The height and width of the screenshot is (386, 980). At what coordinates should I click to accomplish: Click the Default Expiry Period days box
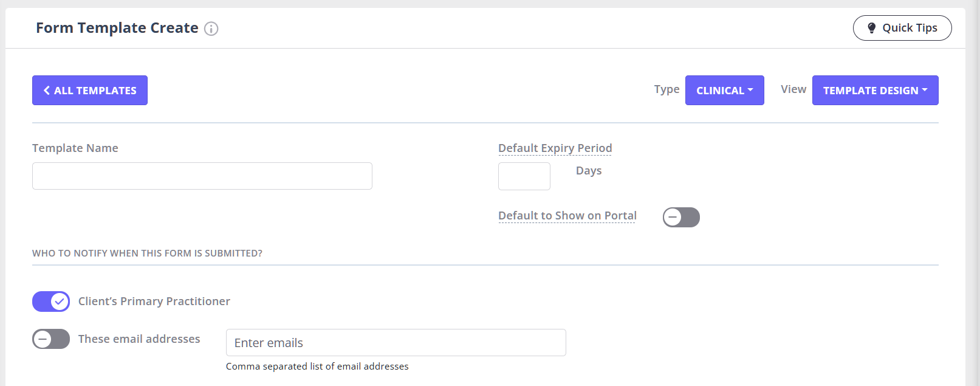[x=524, y=176]
